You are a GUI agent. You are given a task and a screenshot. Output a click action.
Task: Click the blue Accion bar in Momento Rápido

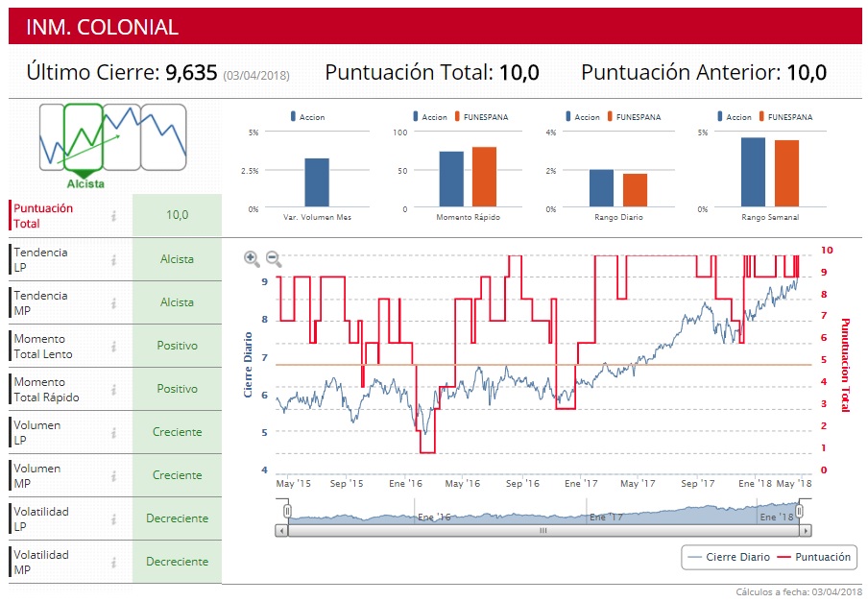click(451, 180)
